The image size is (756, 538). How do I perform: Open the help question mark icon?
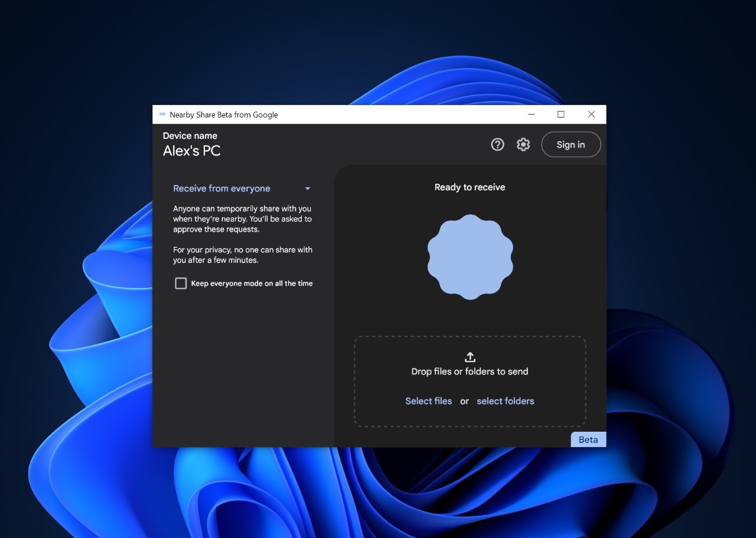pos(497,145)
